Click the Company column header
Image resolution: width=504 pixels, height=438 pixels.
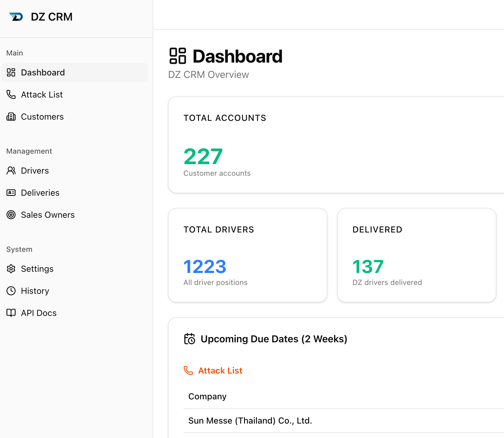point(207,396)
